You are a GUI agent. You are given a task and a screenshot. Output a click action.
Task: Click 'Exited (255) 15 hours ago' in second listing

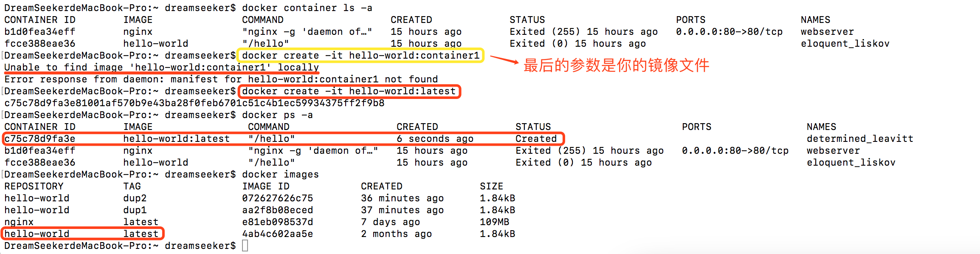tap(589, 150)
